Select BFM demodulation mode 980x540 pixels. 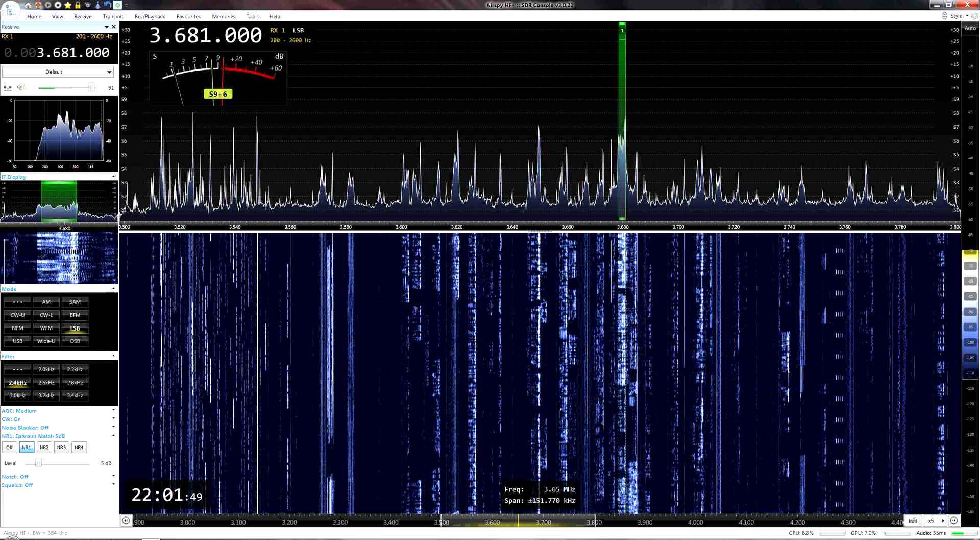click(x=75, y=315)
